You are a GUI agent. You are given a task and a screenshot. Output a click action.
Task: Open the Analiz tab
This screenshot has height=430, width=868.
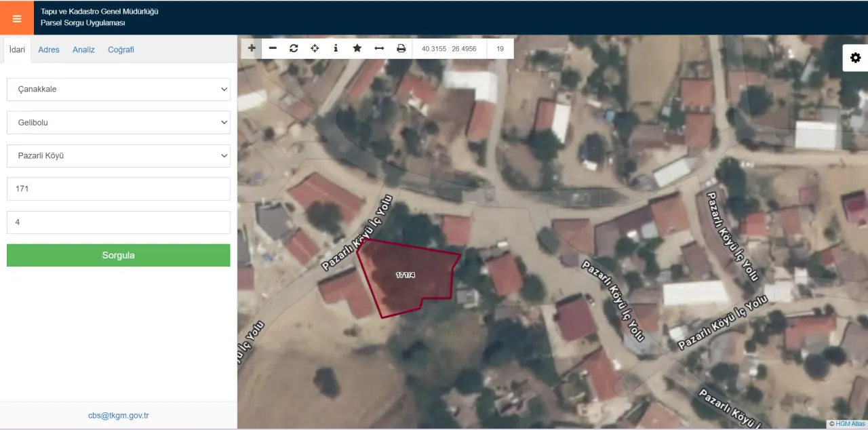tap(83, 50)
